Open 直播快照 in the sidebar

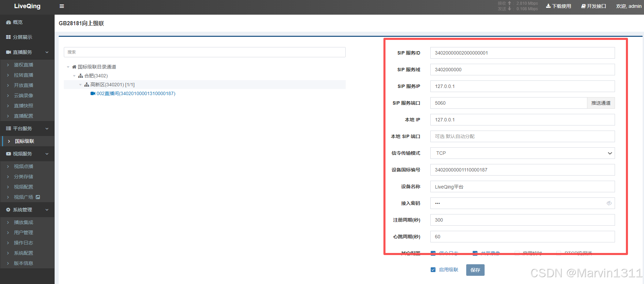24,106
